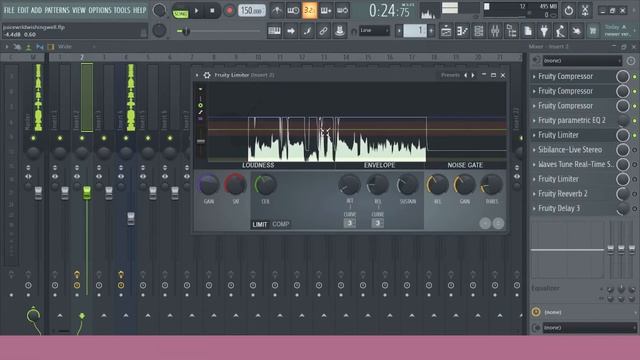The image size is (640, 360).
Task: Click the red record button
Action: tap(229, 11)
